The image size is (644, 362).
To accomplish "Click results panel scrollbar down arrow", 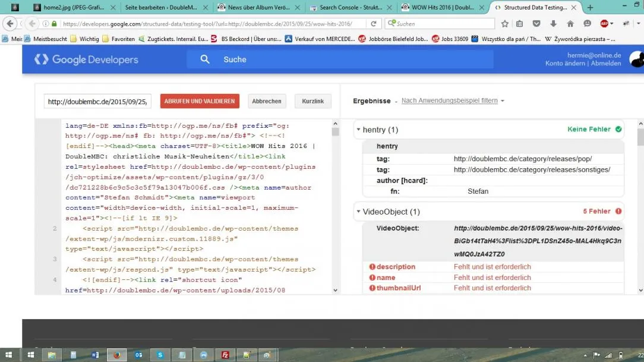I will [x=640, y=290].
